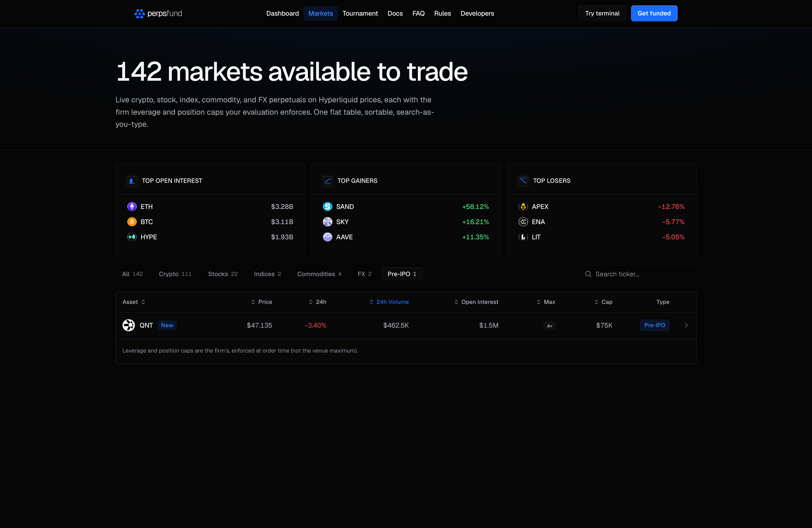Sort table by Asset column

(134, 302)
